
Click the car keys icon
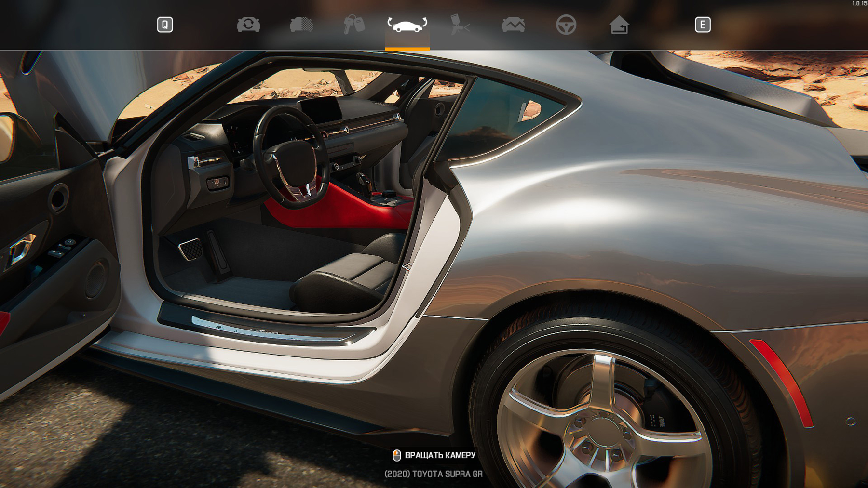[x=354, y=25]
